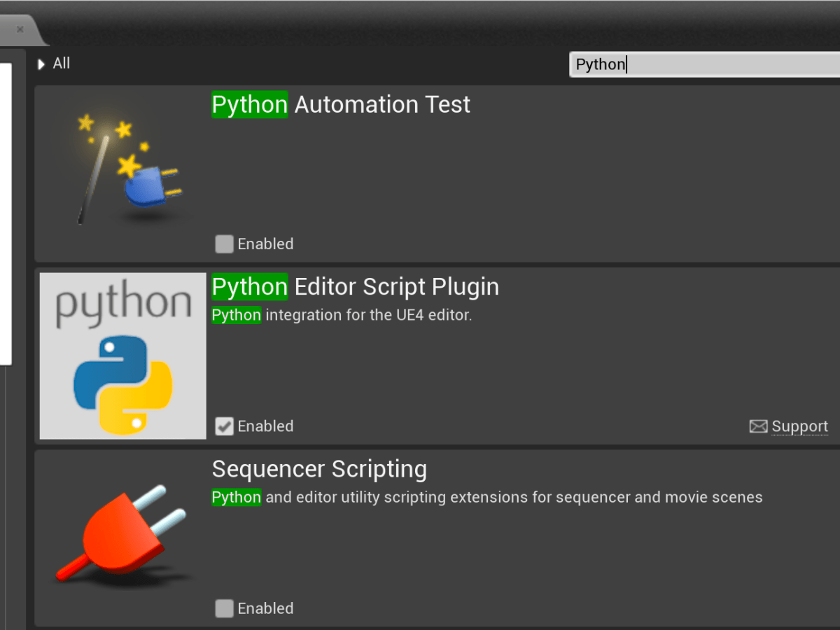The width and height of the screenshot is (840, 630).
Task: Open the Support link for Python Editor Script
Action: 799,426
